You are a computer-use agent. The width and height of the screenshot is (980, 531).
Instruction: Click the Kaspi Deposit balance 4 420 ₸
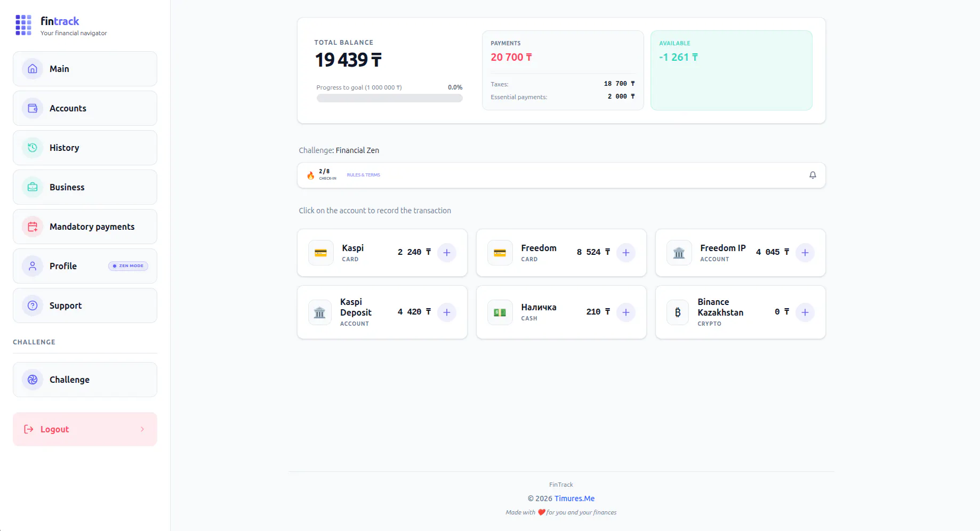click(414, 312)
